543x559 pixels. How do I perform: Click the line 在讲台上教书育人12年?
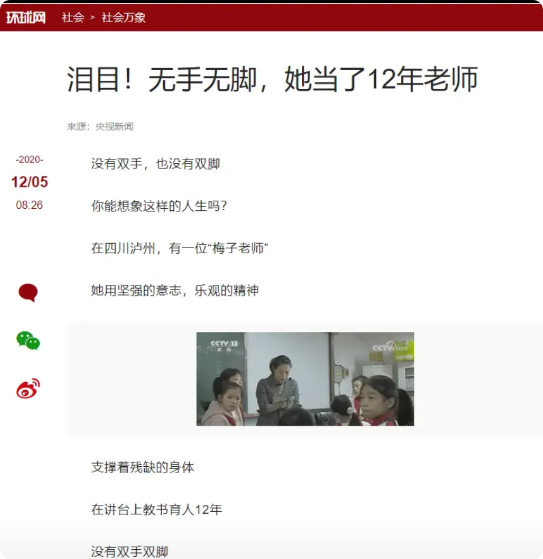click(157, 509)
